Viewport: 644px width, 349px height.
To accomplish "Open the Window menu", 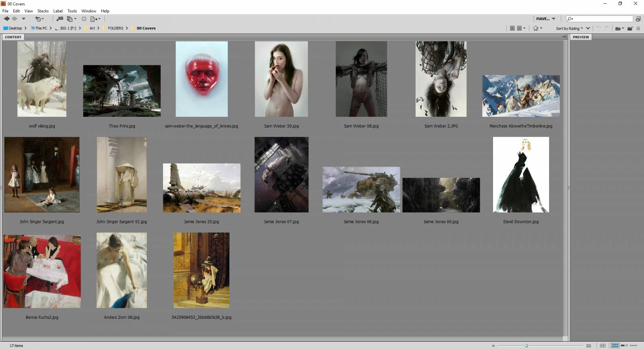I will click(x=89, y=11).
